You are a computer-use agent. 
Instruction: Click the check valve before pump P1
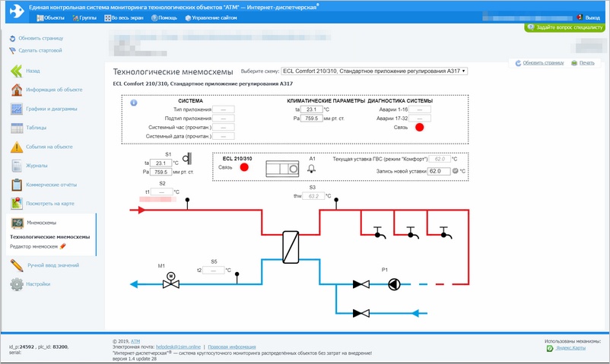tap(361, 285)
